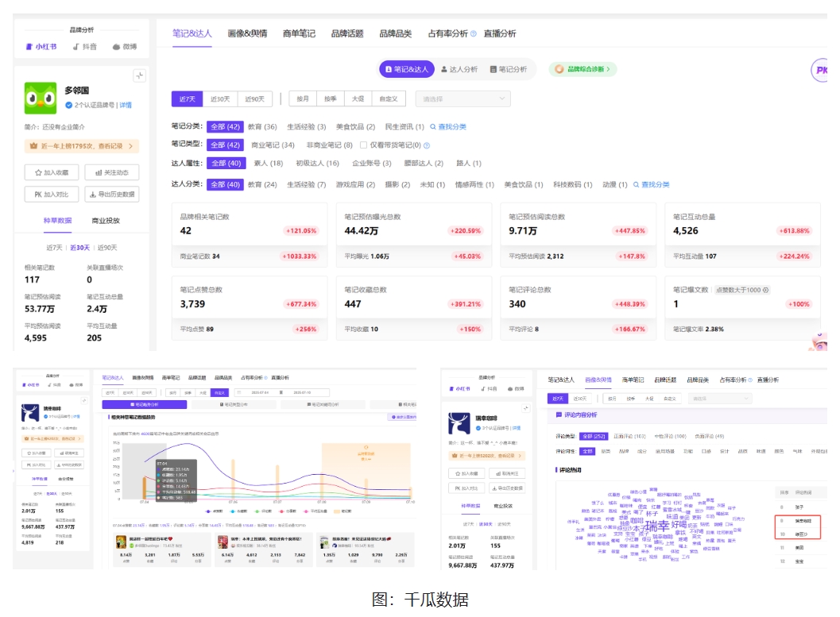The width and height of the screenshot is (840, 617).
Task: Expand the 近一年上榜1795次 record banner
Action: [82, 146]
